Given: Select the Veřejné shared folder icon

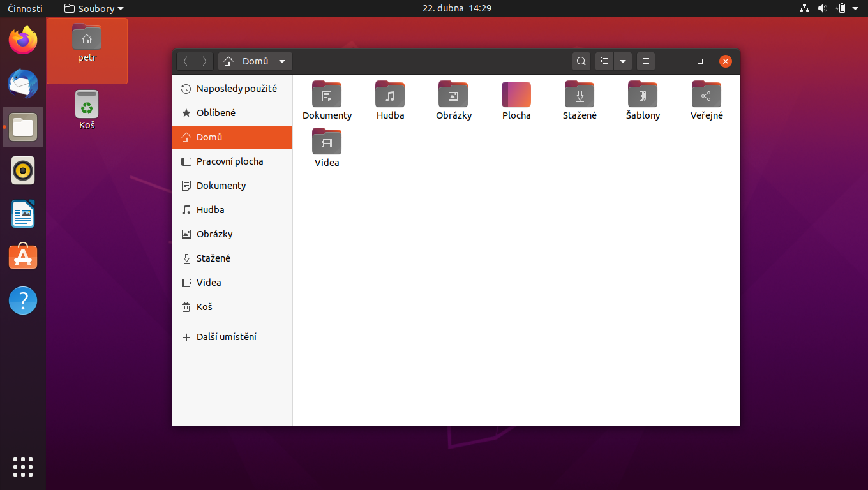Looking at the screenshot, I should (707, 94).
